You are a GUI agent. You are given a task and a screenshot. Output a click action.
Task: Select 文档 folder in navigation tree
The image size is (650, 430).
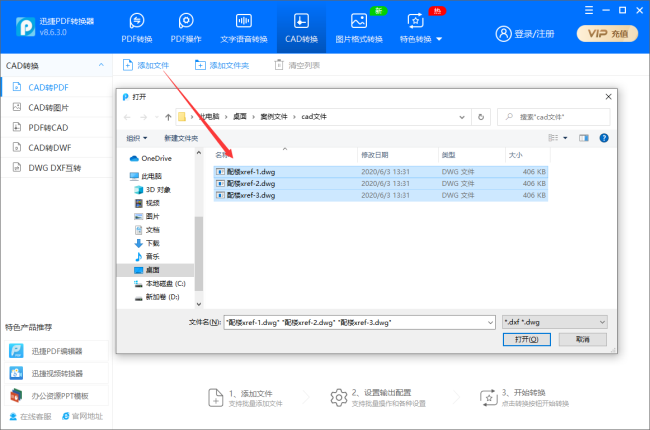(148, 230)
